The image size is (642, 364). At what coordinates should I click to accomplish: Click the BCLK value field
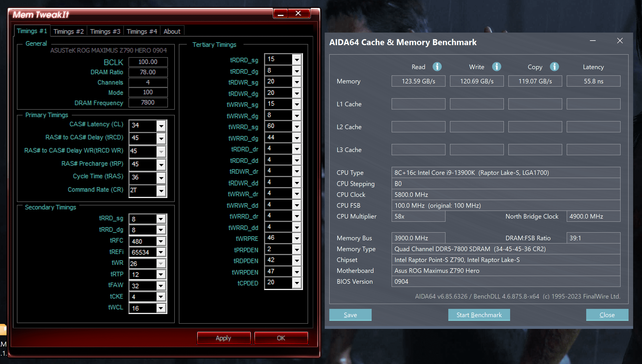(148, 62)
